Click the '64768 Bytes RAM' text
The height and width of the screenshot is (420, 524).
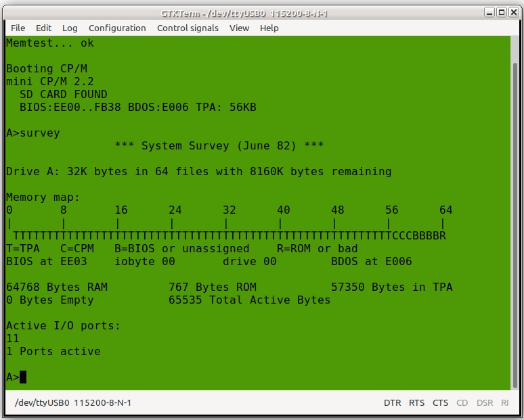point(57,287)
